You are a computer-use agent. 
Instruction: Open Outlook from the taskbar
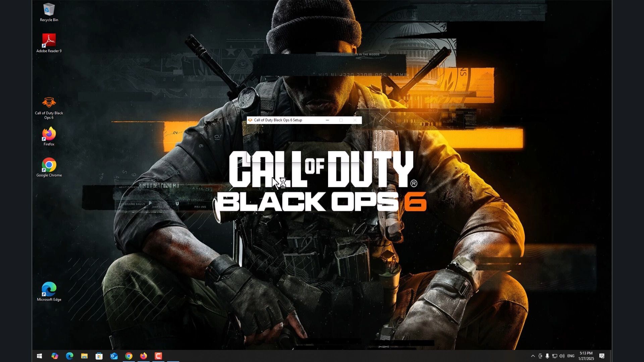point(114,356)
